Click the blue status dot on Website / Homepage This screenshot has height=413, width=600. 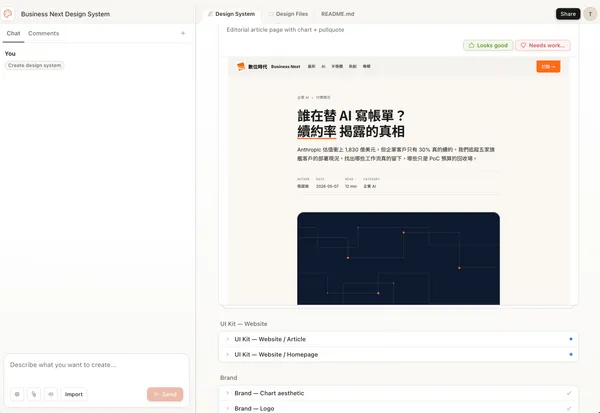pyautogui.click(x=571, y=354)
